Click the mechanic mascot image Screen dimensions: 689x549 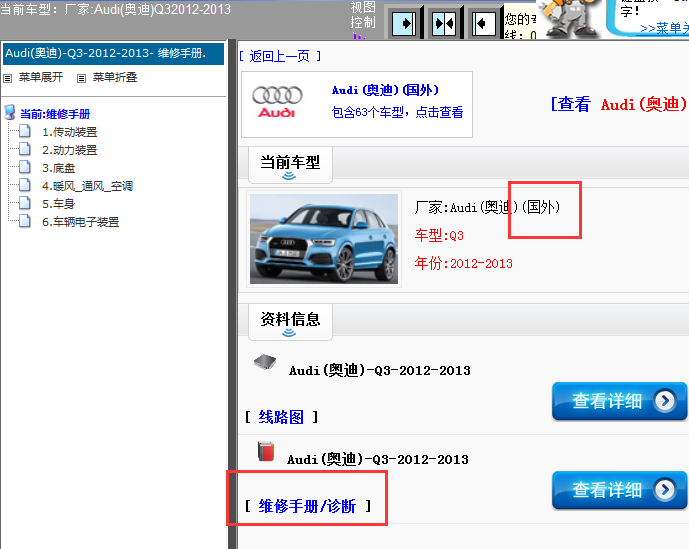pos(569,18)
